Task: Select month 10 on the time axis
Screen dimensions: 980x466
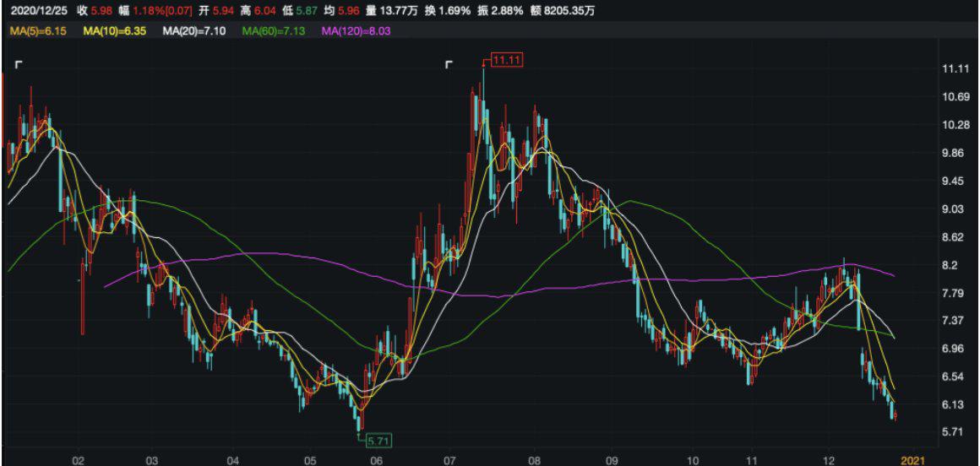Action: pos(692,460)
